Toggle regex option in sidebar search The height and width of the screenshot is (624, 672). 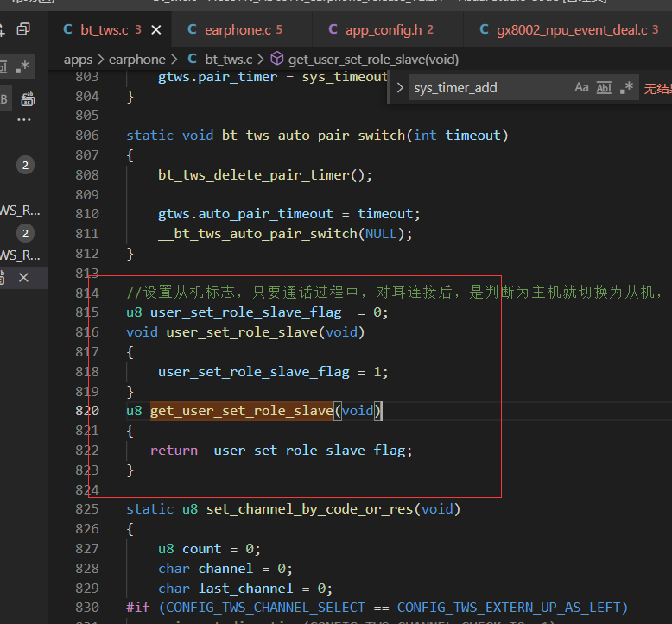click(x=22, y=66)
